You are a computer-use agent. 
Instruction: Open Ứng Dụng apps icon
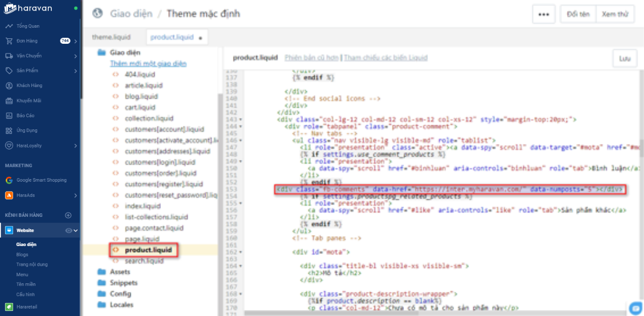click(x=9, y=130)
